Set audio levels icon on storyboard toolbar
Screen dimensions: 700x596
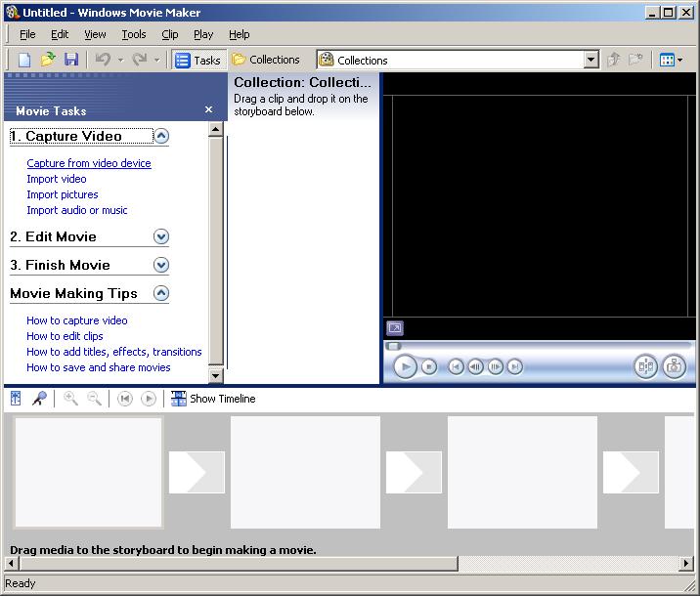click(x=16, y=399)
